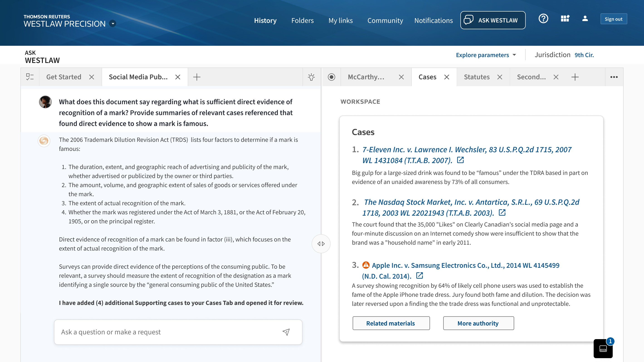644x362 pixels.
Task: Expand the Westlaw Precision product dropdown
Action: click(113, 24)
